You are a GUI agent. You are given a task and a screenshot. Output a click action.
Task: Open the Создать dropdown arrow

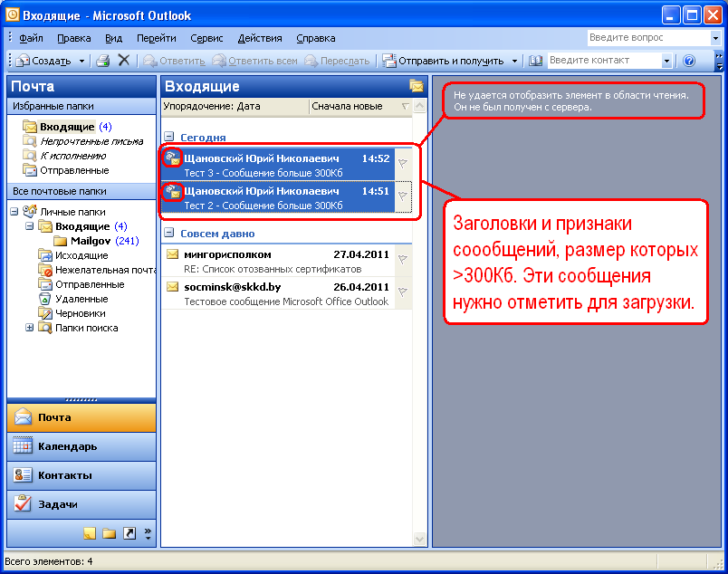[81, 61]
